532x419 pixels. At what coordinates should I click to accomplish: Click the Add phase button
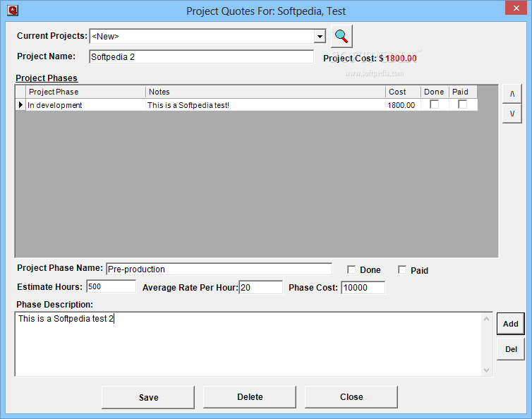[511, 324]
